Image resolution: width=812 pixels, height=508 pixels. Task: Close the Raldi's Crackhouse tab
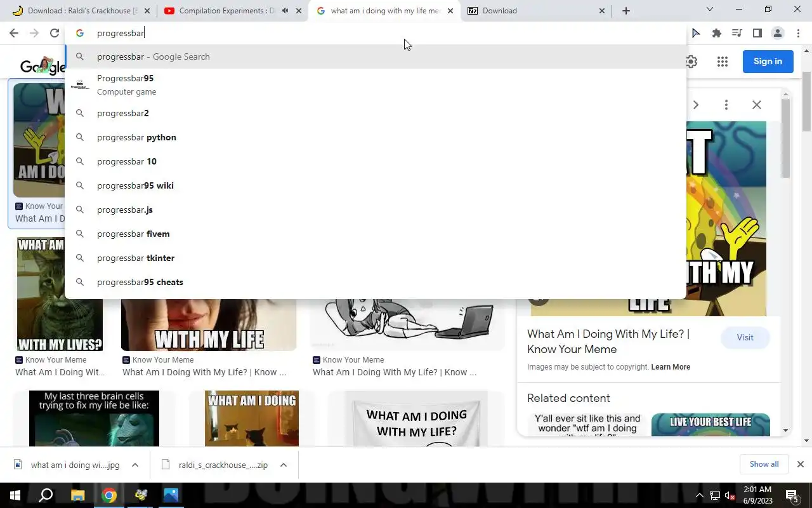click(147, 11)
